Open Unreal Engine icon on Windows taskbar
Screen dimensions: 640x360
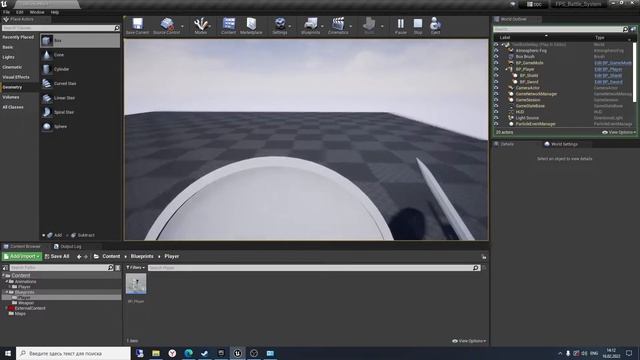(237, 353)
